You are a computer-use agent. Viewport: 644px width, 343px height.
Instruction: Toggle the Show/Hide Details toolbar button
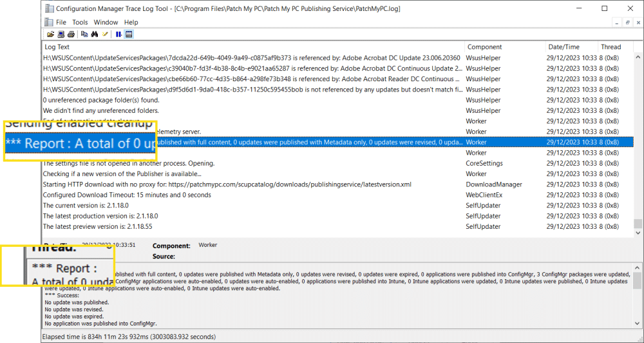coord(129,35)
